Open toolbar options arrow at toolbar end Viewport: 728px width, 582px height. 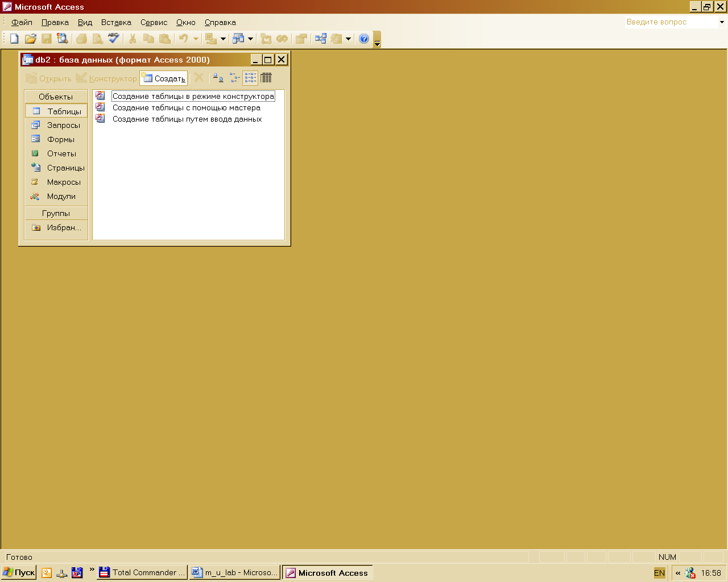click(x=377, y=40)
